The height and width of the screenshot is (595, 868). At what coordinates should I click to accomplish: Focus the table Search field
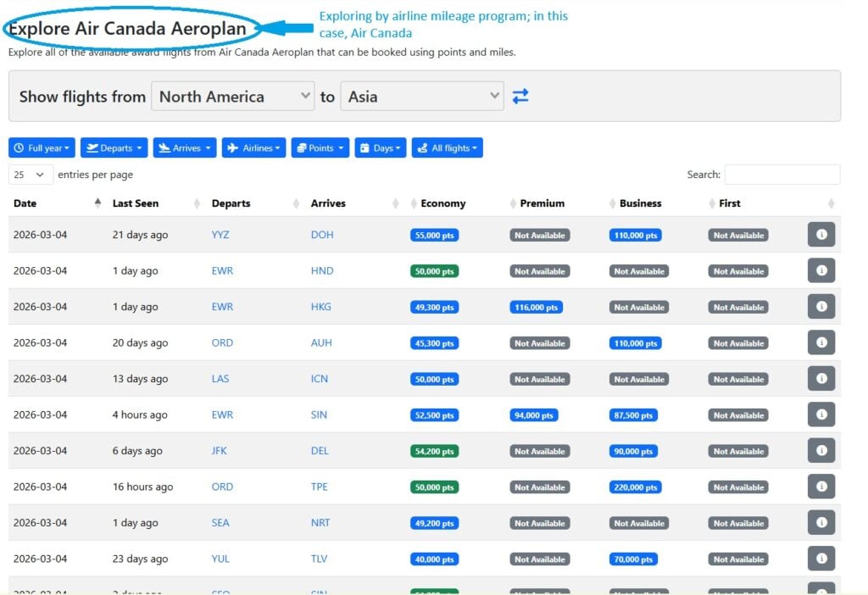tap(782, 175)
